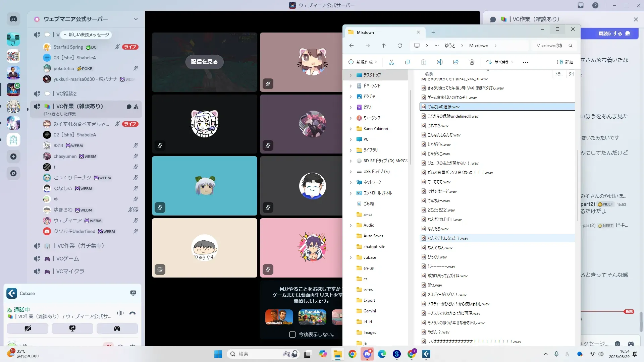Image resolution: width=644 pixels, height=362 pixels.
Task: Toggle camera on in voice panel
Action: (28, 328)
